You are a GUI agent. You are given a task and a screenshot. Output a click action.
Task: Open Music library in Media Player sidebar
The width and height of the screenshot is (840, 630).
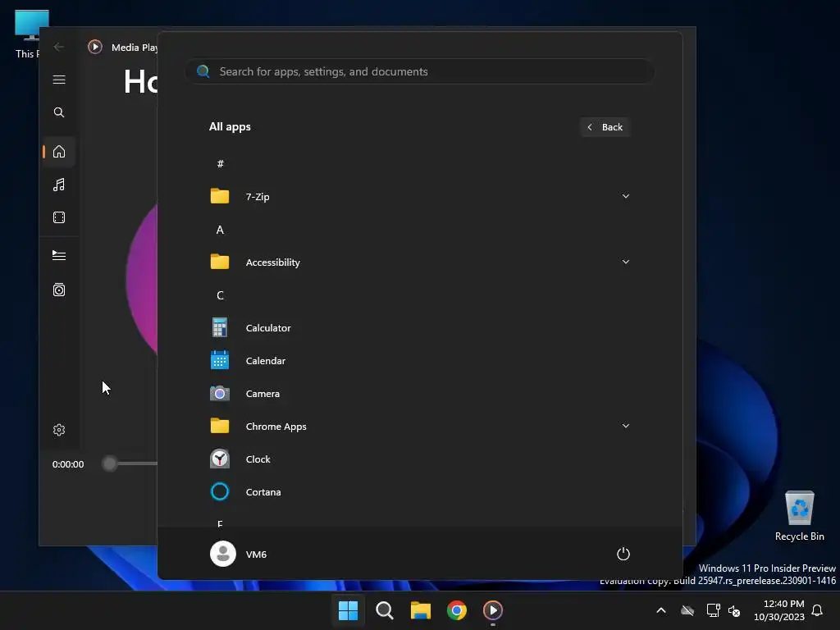pos(59,185)
